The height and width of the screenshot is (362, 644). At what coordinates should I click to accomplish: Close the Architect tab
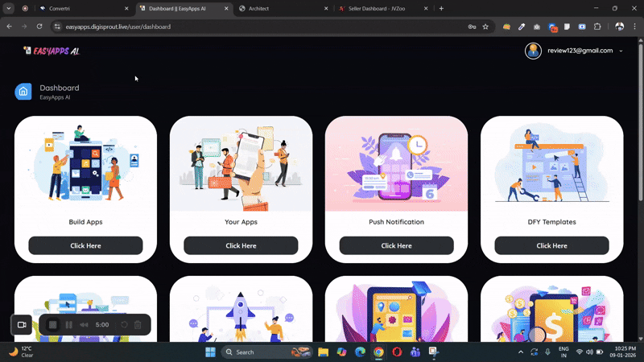326,8
